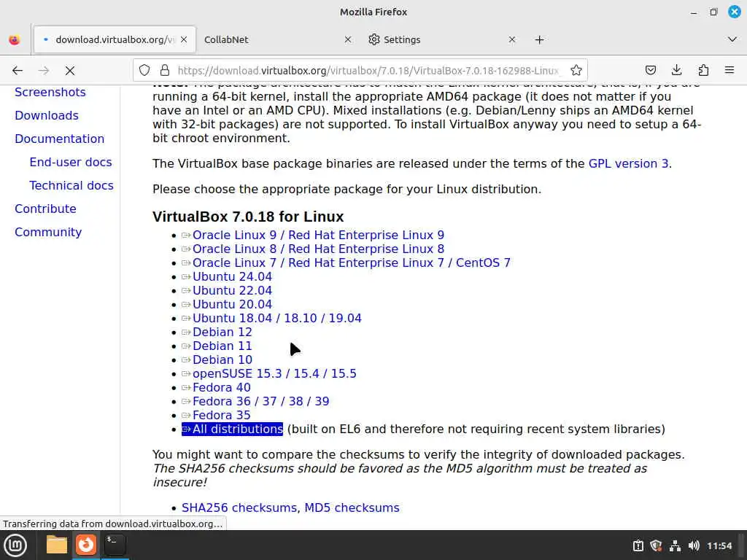This screenshot has width=747, height=560.
Task: Open the tracking protection shield icon
Action: coord(144,71)
